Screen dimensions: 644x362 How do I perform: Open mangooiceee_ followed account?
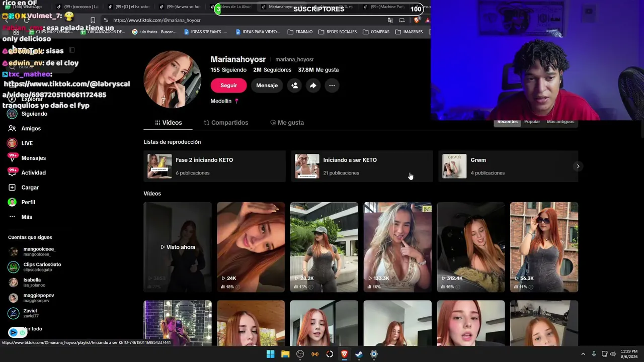click(32, 251)
